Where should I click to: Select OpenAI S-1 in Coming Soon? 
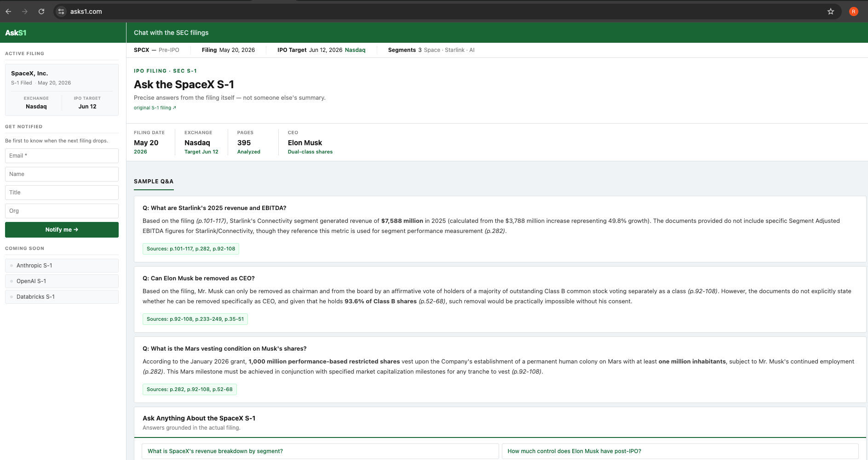(x=62, y=281)
